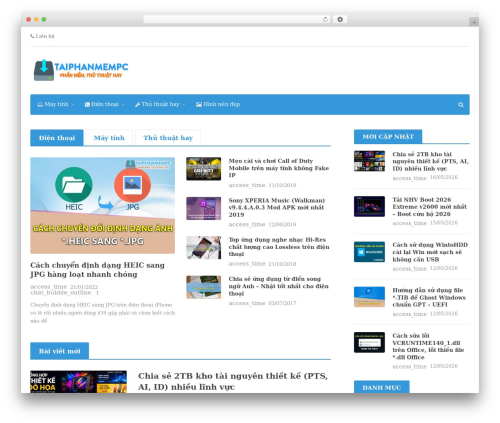Click the comment count under the HEIC article

[97, 293]
